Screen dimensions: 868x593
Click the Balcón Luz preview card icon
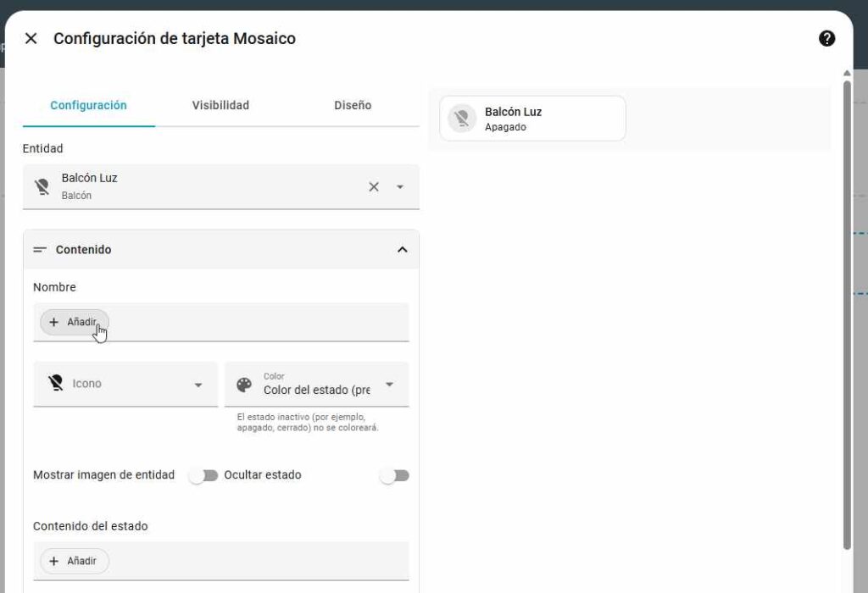pyautogui.click(x=462, y=119)
